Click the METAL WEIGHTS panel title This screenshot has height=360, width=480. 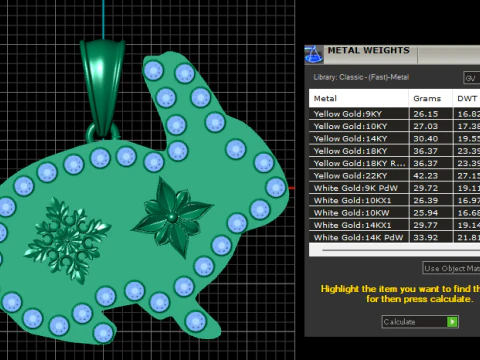point(368,50)
